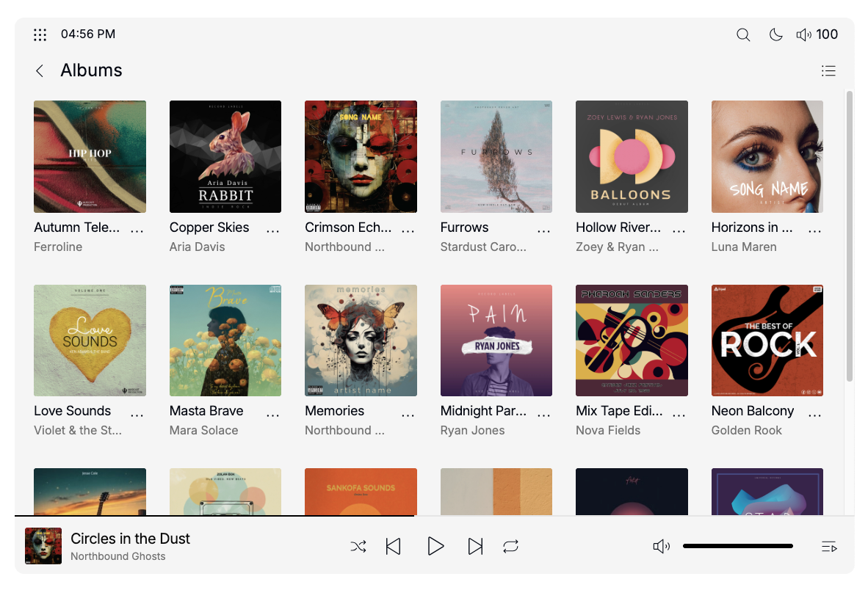Screen dimensions: 868x590
Task: Open more options for Copper Skies
Action: coord(272,230)
